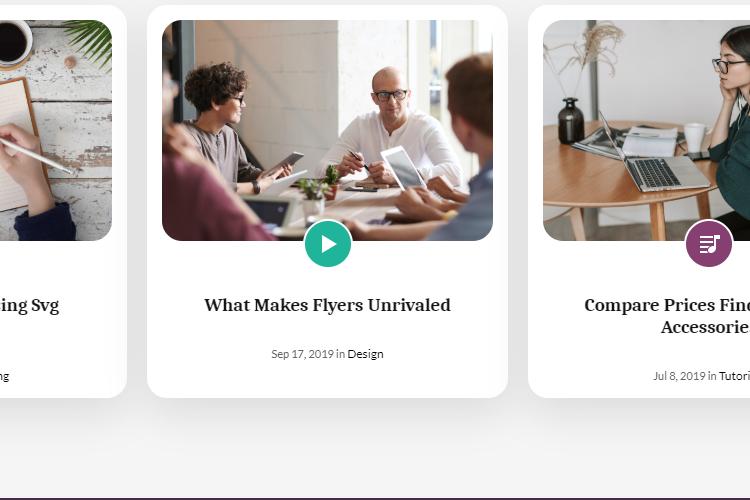Open the 'What Makes Flyers Unrivaled' post title
The height and width of the screenshot is (500, 750).
click(x=328, y=305)
